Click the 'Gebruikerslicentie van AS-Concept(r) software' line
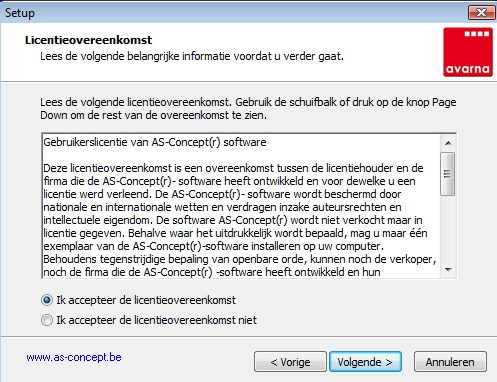The width and height of the screenshot is (497, 382). pos(155,142)
